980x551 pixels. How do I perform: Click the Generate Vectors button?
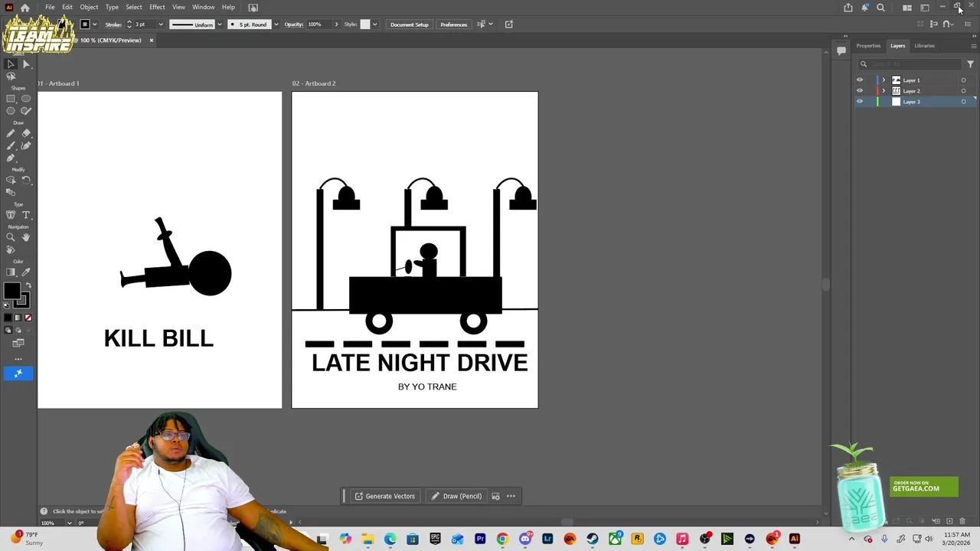pyautogui.click(x=384, y=496)
